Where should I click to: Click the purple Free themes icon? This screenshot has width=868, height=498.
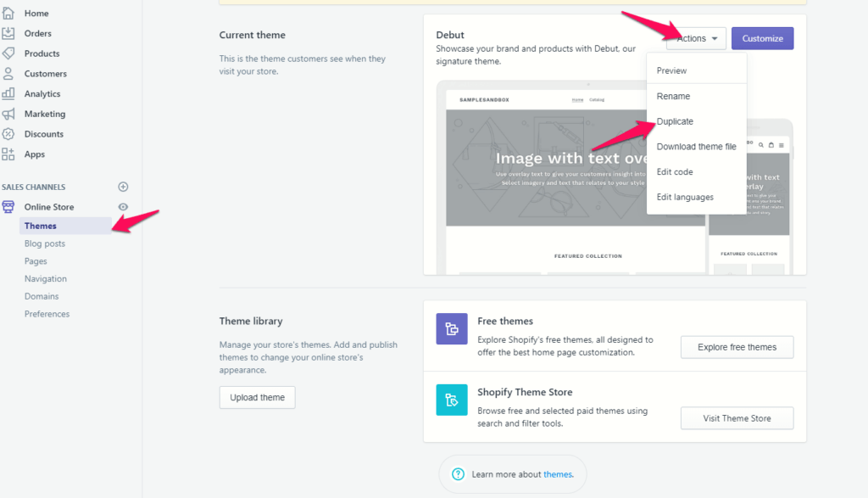pos(452,328)
